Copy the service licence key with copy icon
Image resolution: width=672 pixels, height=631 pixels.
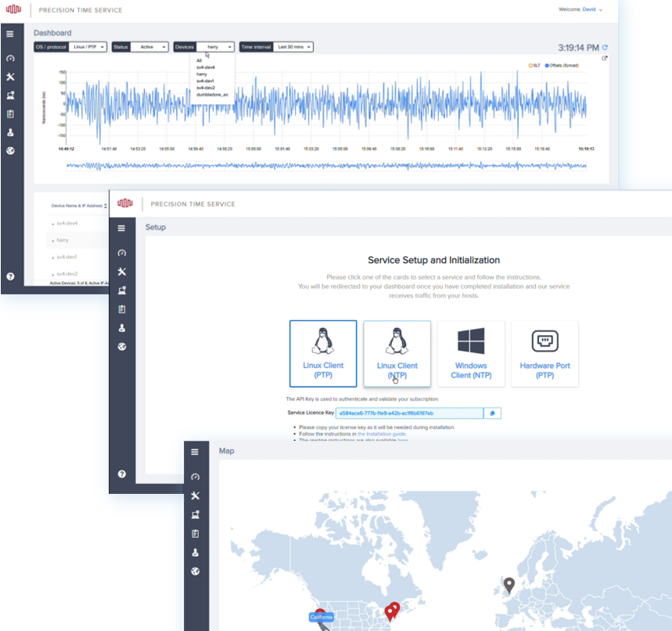pos(492,413)
